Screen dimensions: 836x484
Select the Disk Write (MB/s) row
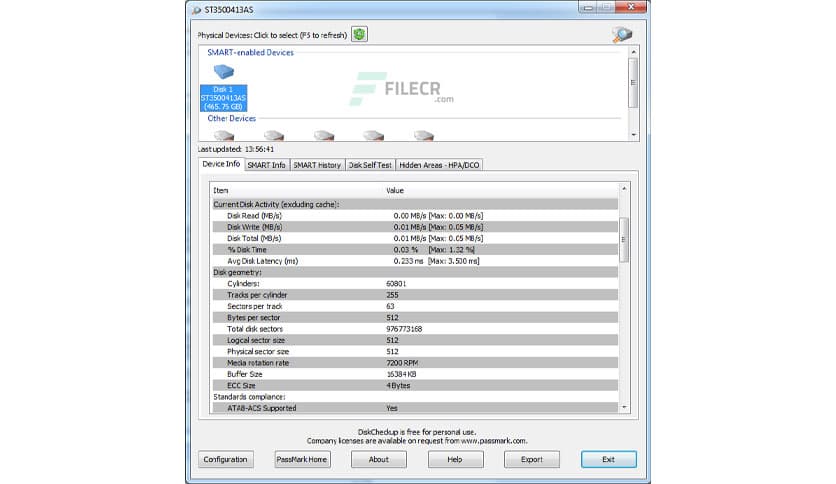415,227
